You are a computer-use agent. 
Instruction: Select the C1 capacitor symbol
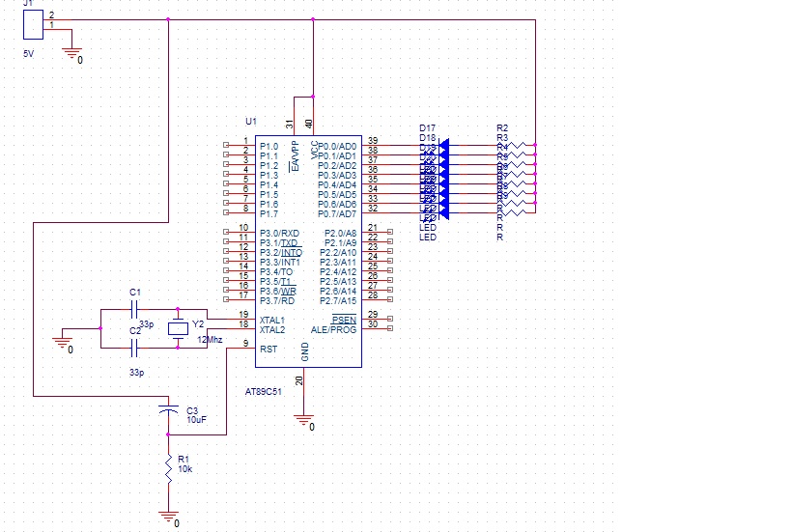tap(134, 309)
